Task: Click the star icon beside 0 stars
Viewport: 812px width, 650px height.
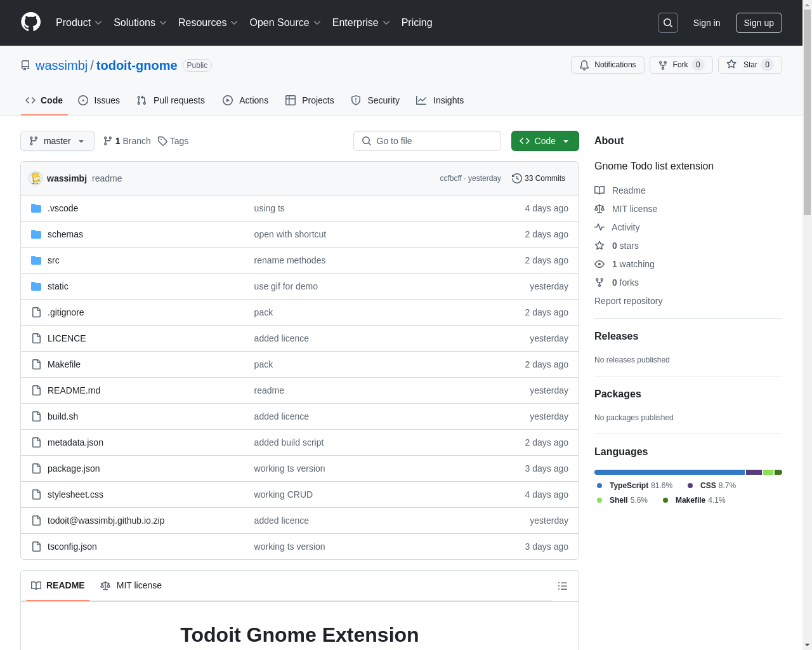Action: coord(599,246)
